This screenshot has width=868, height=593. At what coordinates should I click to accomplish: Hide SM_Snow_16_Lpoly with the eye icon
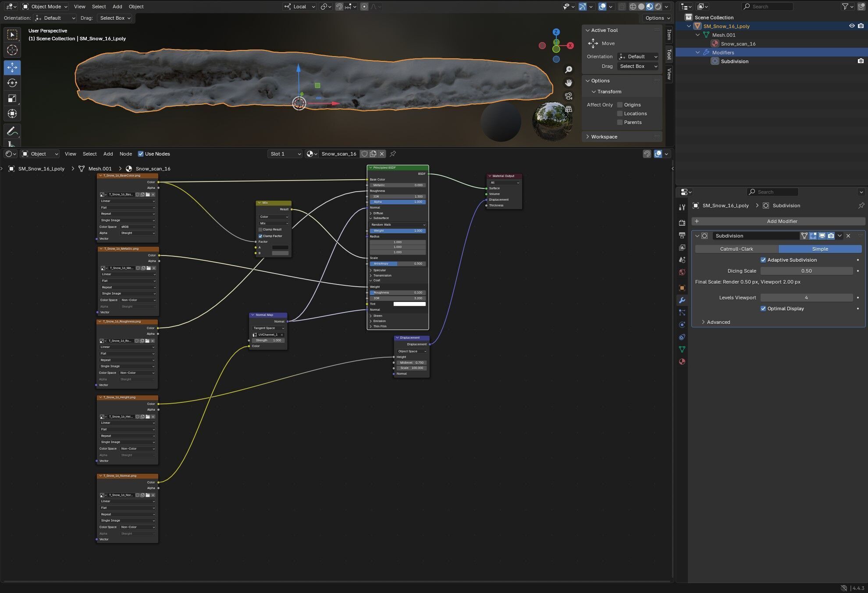tap(852, 26)
